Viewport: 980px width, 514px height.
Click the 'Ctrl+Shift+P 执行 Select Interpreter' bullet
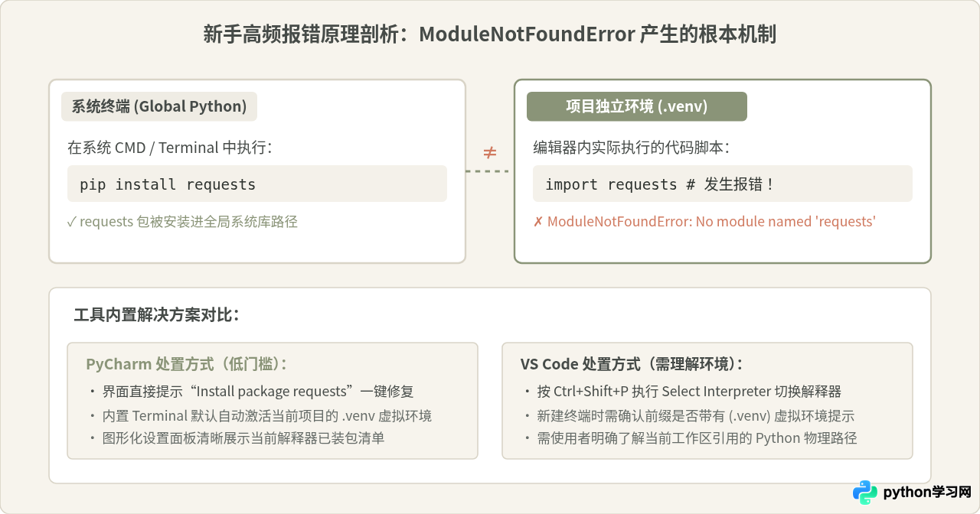681,392
